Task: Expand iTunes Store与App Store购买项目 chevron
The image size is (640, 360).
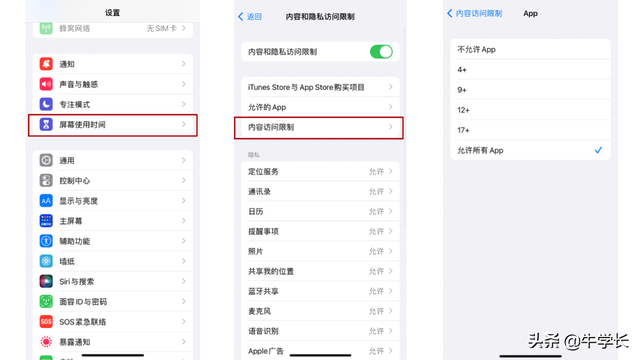Action: point(391,87)
